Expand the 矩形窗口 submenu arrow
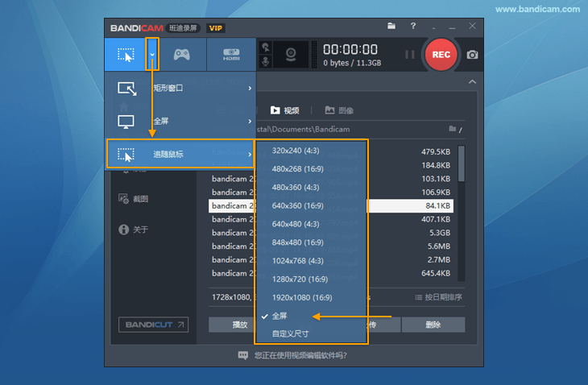588x385 pixels. pyautogui.click(x=250, y=88)
